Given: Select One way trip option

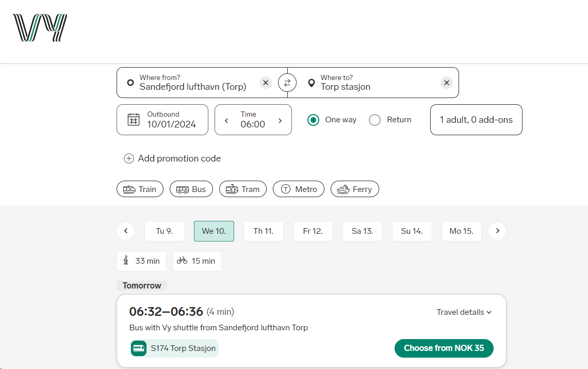Looking at the screenshot, I should click(313, 120).
